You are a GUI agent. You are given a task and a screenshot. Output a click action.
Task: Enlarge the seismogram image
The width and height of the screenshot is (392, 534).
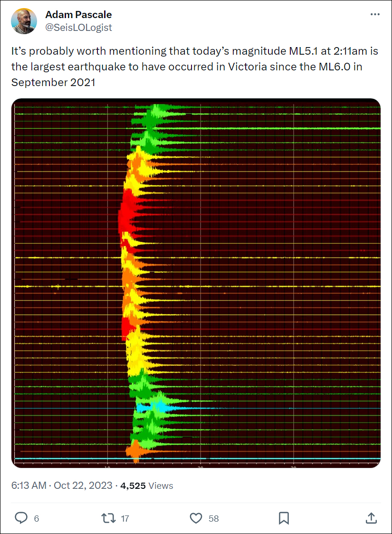click(196, 283)
